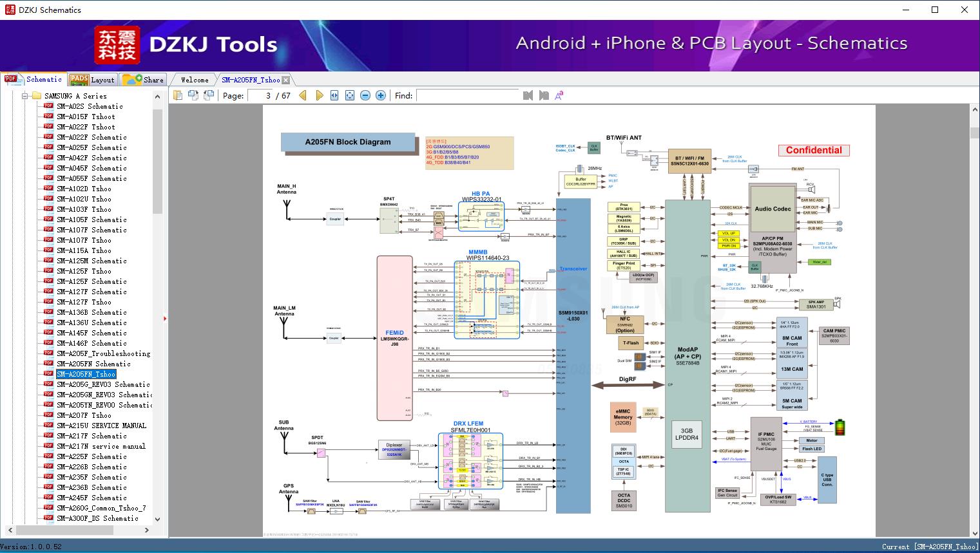Image resolution: width=980 pixels, height=553 pixels.
Task: Open SM-A115A Tshoo
Action: point(84,250)
